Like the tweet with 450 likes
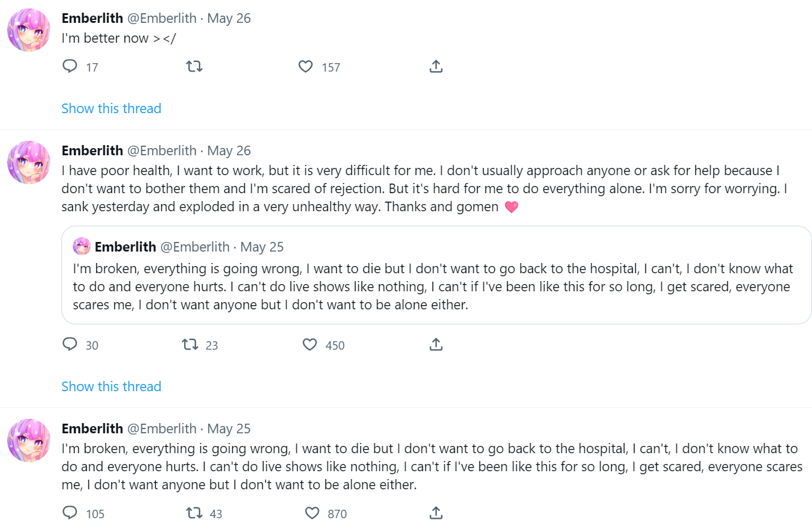This screenshot has width=812, height=529. pyautogui.click(x=310, y=345)
